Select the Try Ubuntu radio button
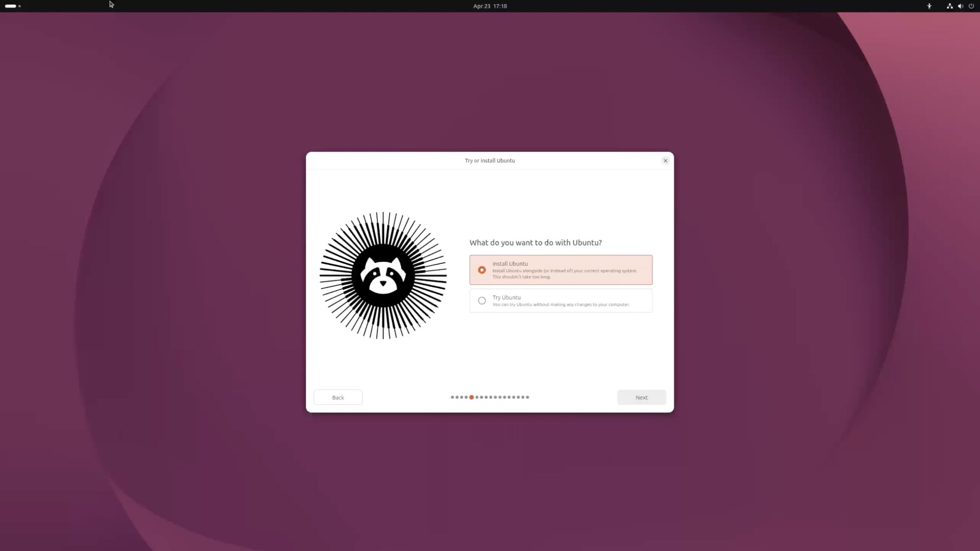Image resolution: width=980 pixels, height=551 pixels. [x=482, y=301]
